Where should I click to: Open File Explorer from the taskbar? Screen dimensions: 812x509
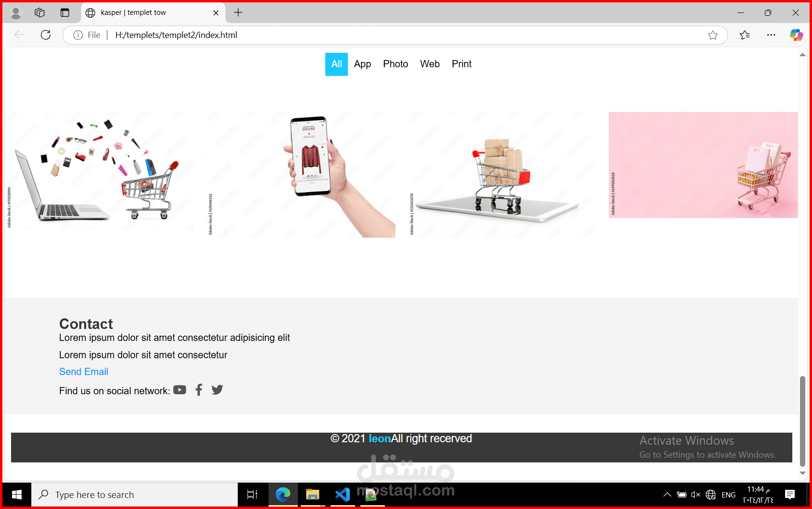coord(313,494)
